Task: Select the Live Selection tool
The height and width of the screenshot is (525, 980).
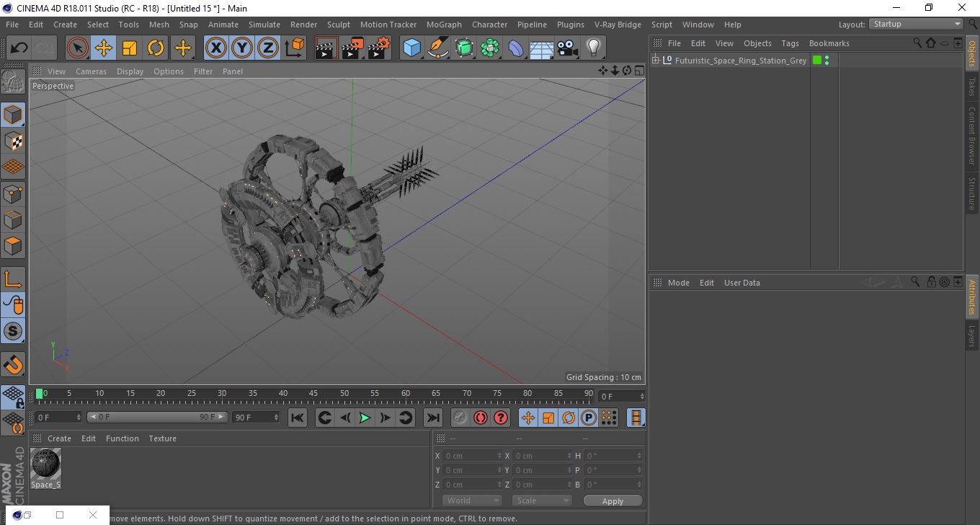Action: [78, 48]
